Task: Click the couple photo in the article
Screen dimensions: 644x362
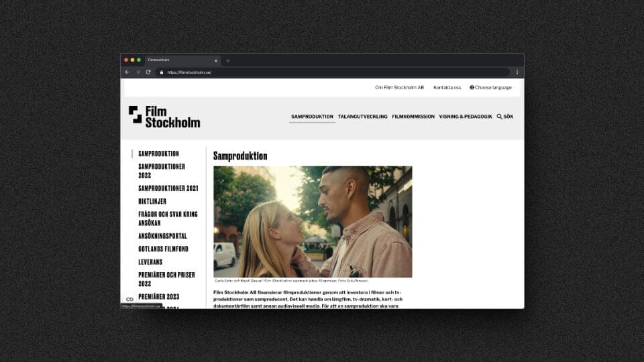Action: (313, 221)
